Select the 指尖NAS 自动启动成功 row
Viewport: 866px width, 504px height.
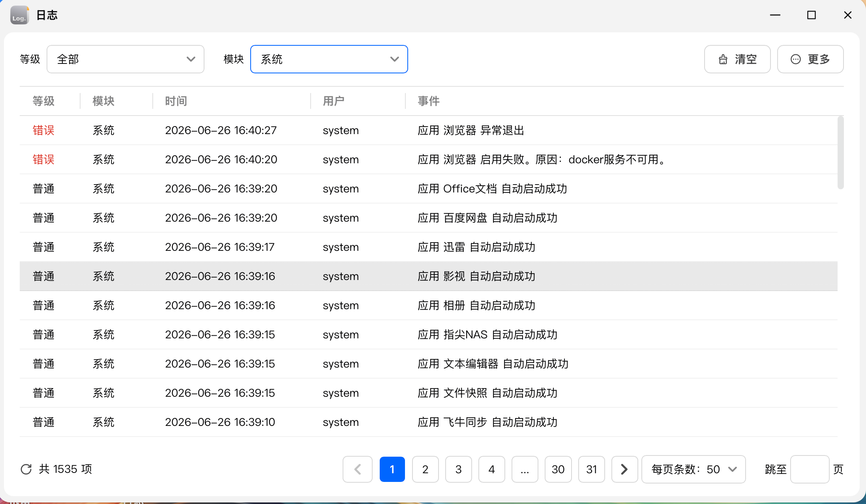click(x=429, y=334)
